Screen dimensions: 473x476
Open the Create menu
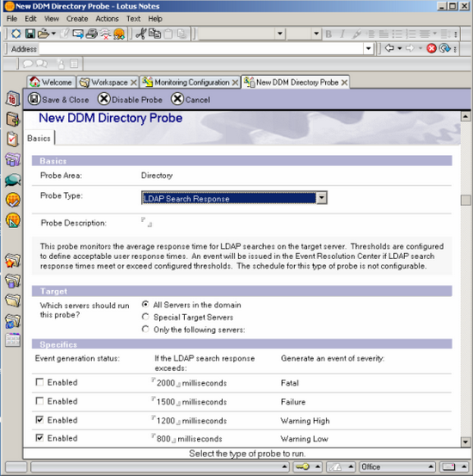click(77, 19)
